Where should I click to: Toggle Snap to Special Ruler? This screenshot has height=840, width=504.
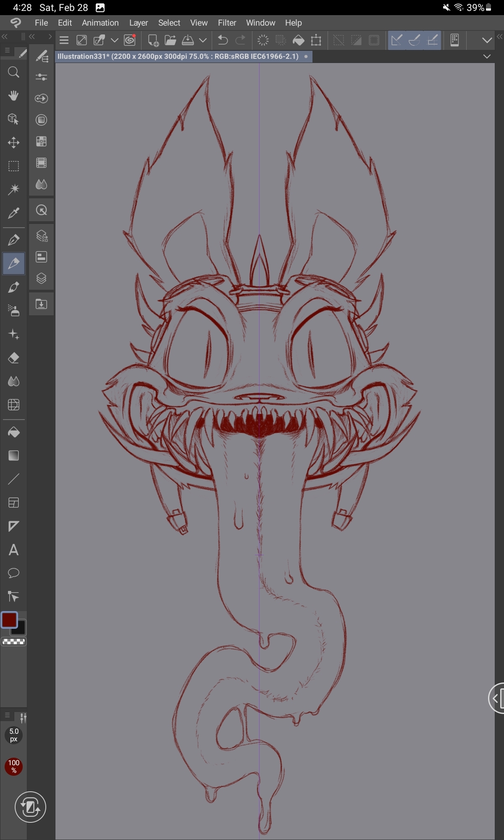(x=415, y=40)
